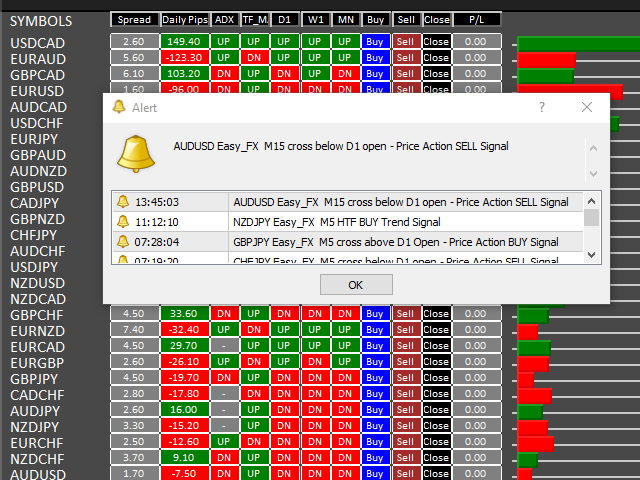Image resolution: width=640 pixels, height=480 pixels.
Task: Select the EURJPY symbol
Action: 34,139
